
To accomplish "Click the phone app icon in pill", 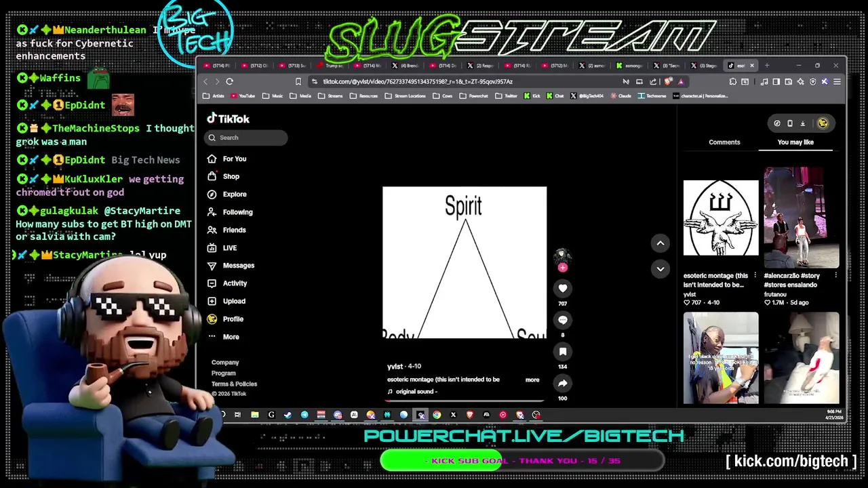I will click(x=789, y=123).
